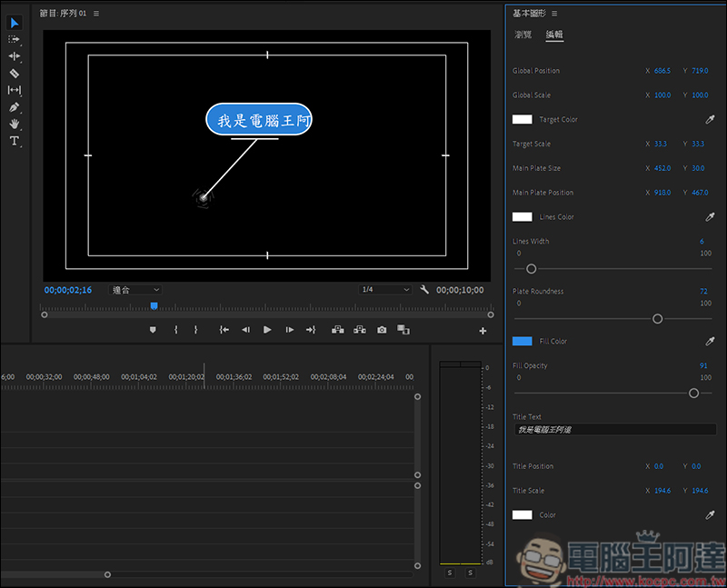Viewport: 727px width, 588px height.
Task: Click the blue Fill Color swatch
Action: pyautogui.click(x=522, y=341)
